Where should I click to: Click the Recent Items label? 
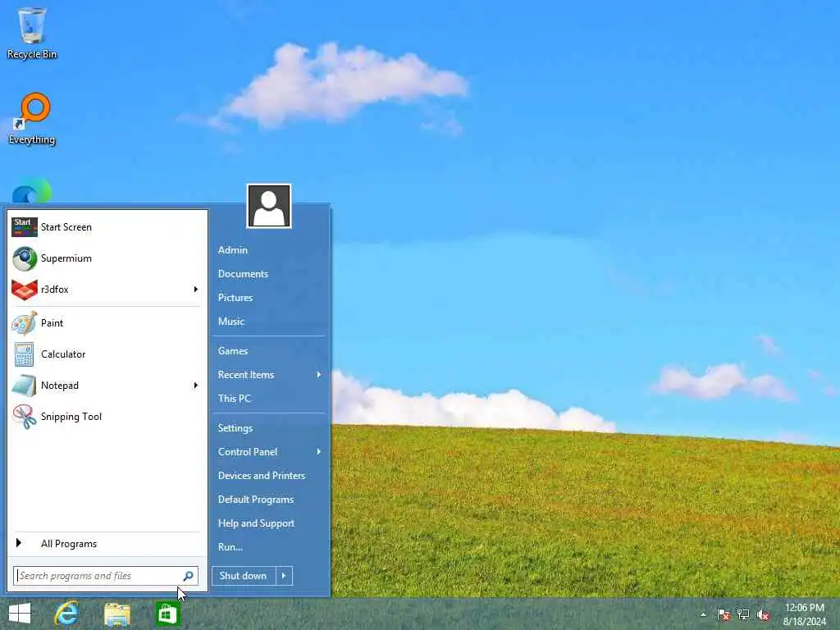click(246, 375)
